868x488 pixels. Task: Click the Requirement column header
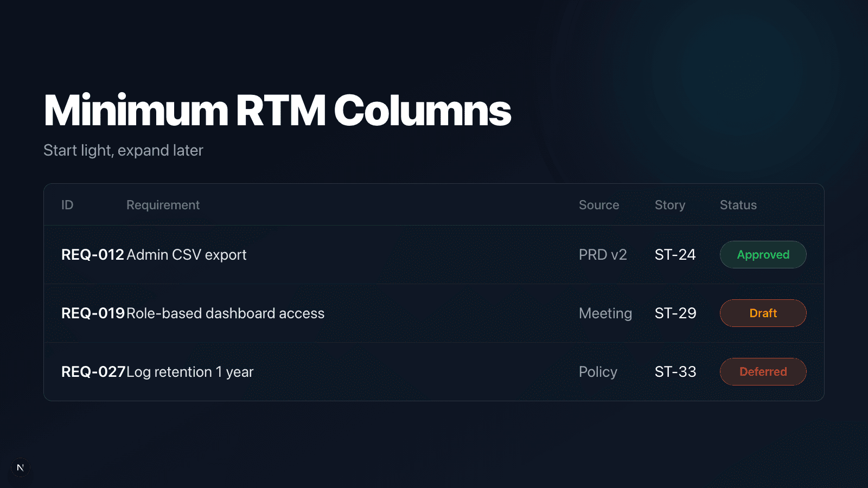[x=162, y=205]
